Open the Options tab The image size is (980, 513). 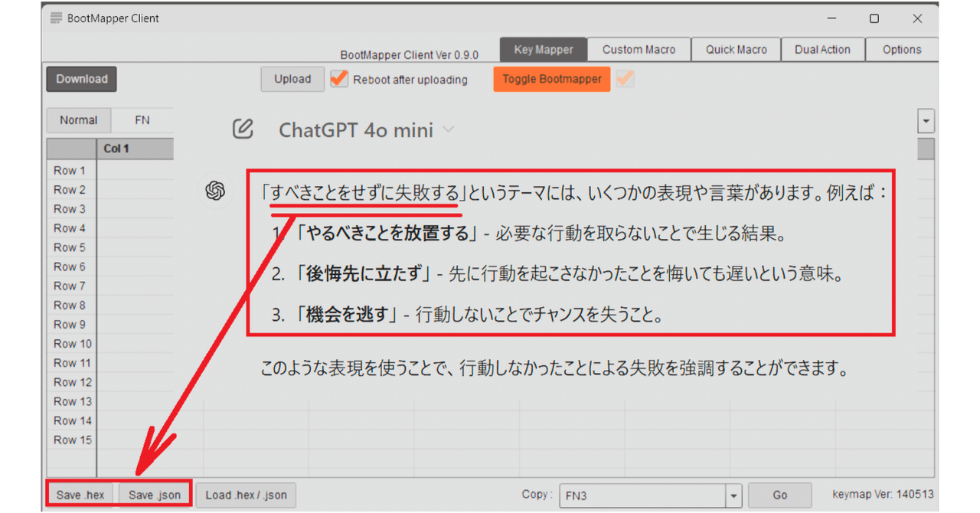901,49
